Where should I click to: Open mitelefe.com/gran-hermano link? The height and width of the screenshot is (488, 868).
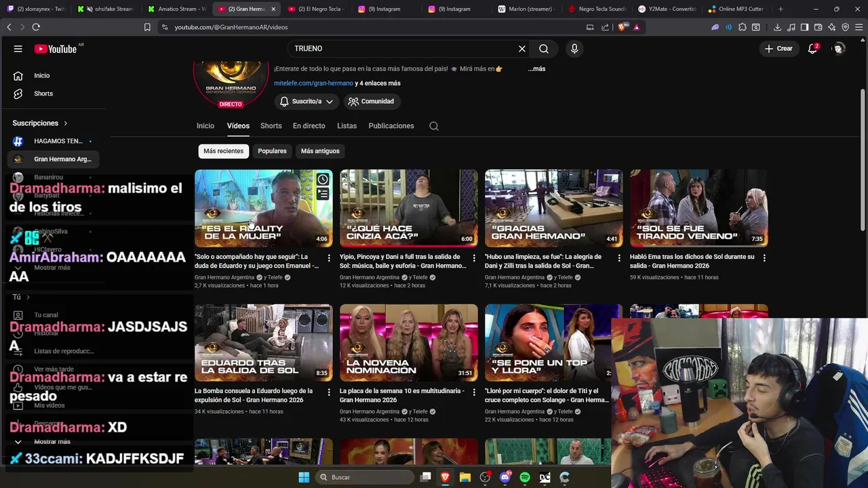tap(313, 83)
